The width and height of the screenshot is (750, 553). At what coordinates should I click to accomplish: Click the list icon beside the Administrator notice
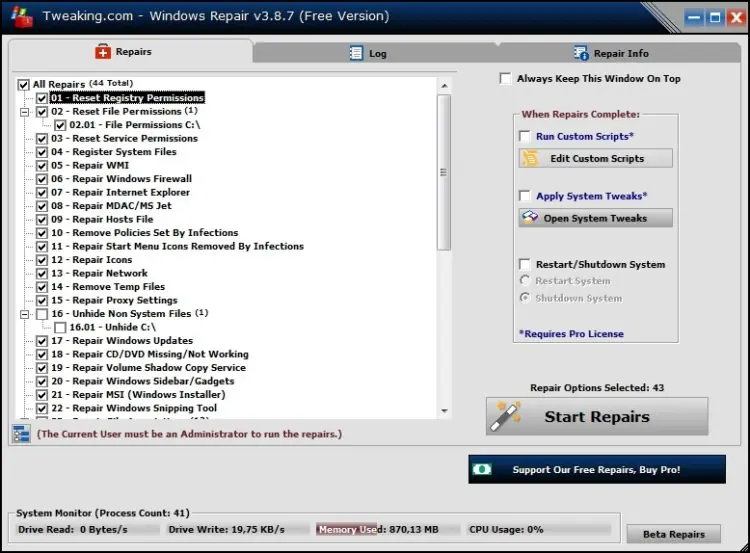(21, 434)
